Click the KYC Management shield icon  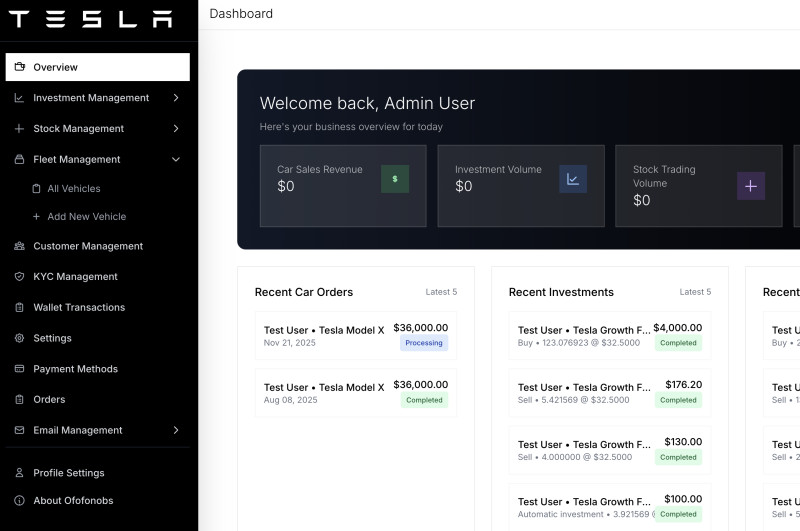click(20, 277)
